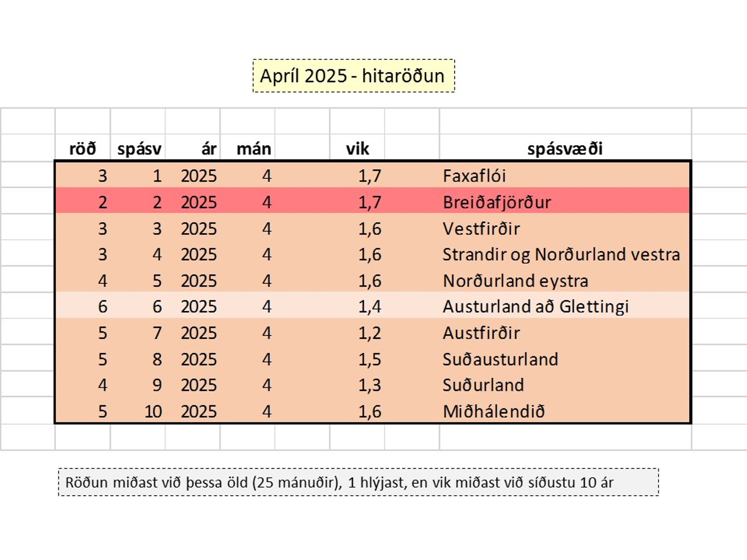
Task: Click the 'röð' column header
Action: click(x=83, y=148)
